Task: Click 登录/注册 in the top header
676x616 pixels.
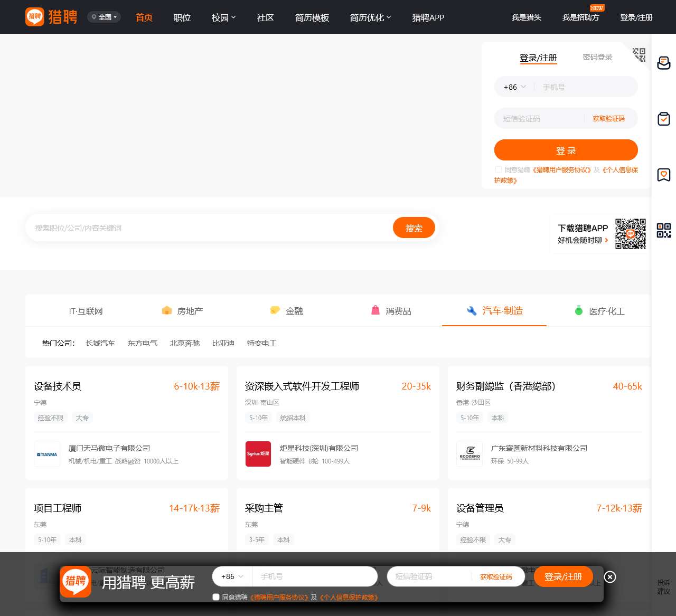Action: (x=636, y=17)
